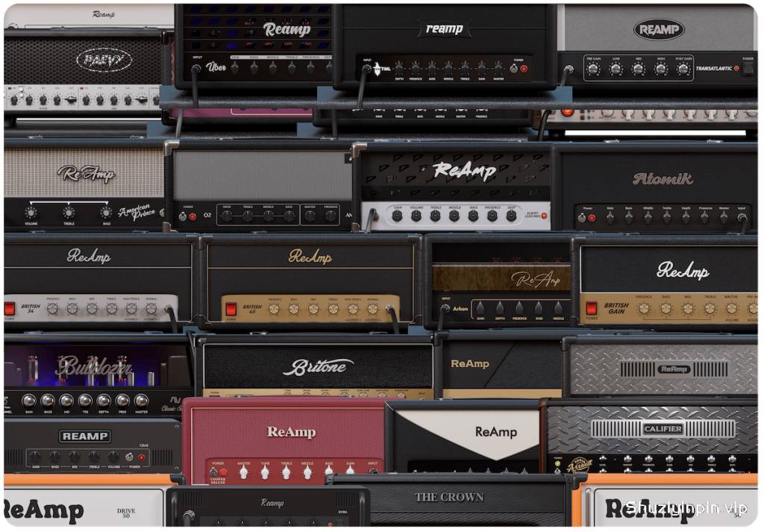
Task: Flip the O2 amp power toggle
Action: (183, 216)
